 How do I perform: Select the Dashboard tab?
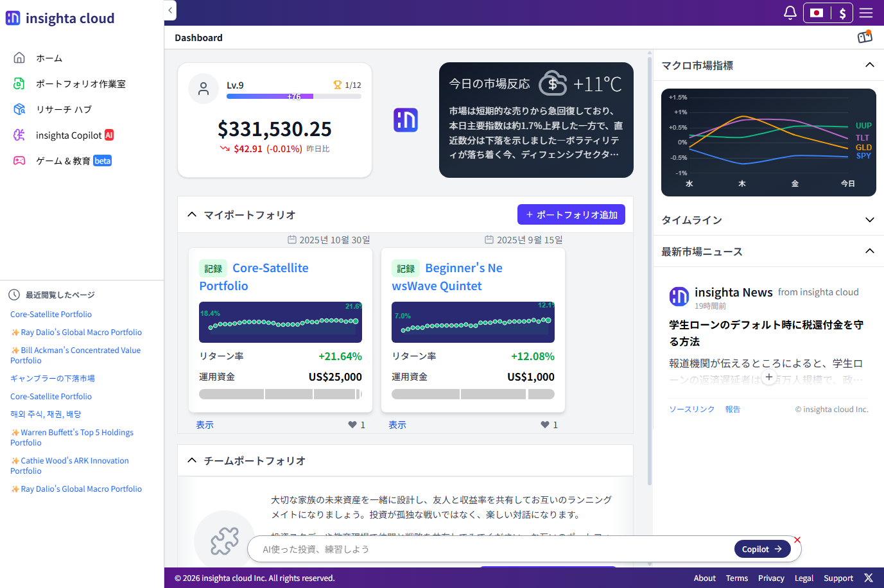pyautogui.click(x=198, y=37)
